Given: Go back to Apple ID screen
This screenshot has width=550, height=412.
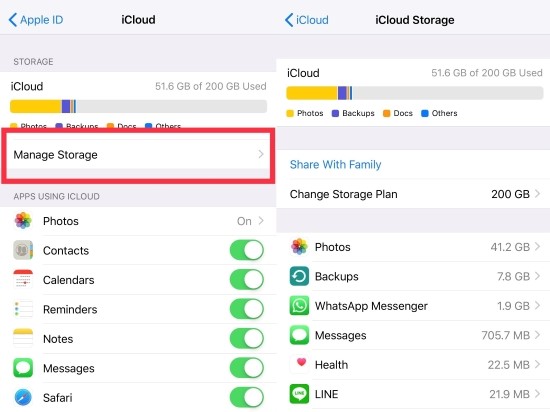Looking at the screenshot, I should pyautogui.click(x=36, y=20).
